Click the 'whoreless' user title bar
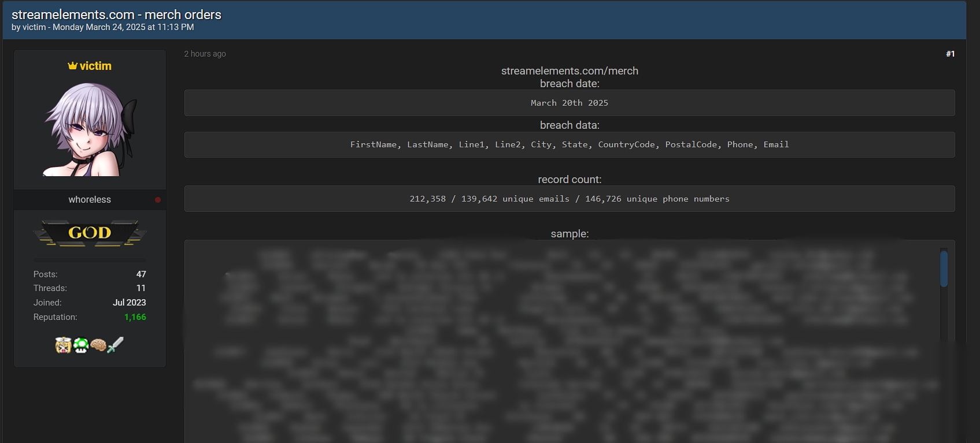Viewport: 980px width, 443px height. coord(90,200)
